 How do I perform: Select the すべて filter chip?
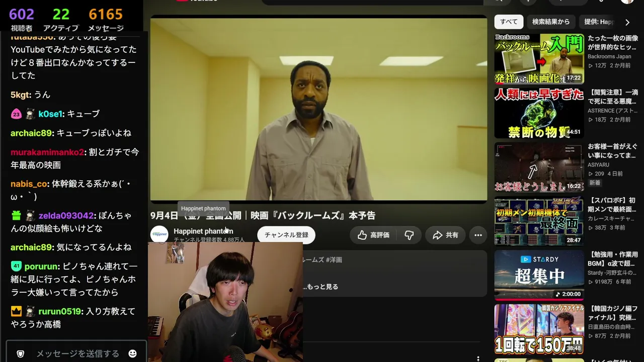tap(509, 22)
